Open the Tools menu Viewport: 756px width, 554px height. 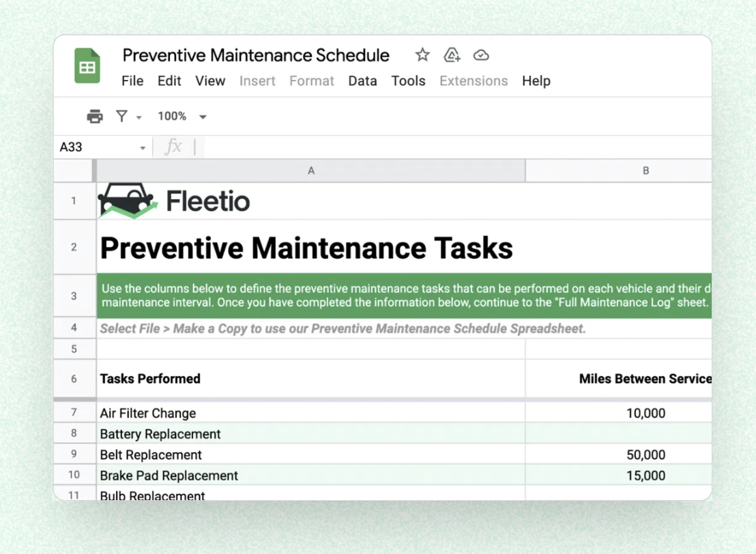tap(408, 81)
